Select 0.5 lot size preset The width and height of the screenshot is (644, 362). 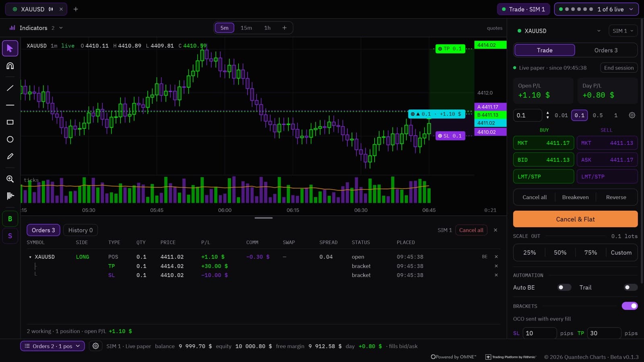[598, 115]
